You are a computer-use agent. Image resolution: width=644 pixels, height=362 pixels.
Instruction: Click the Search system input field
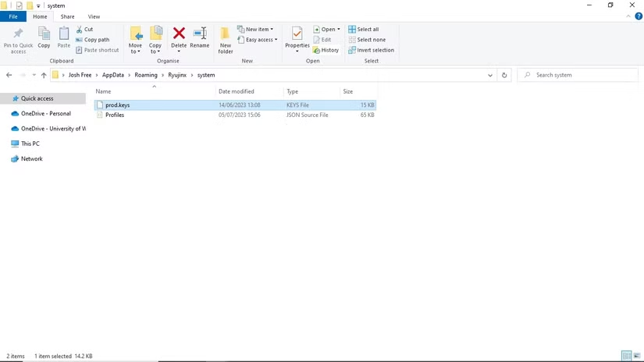(578, 75)
